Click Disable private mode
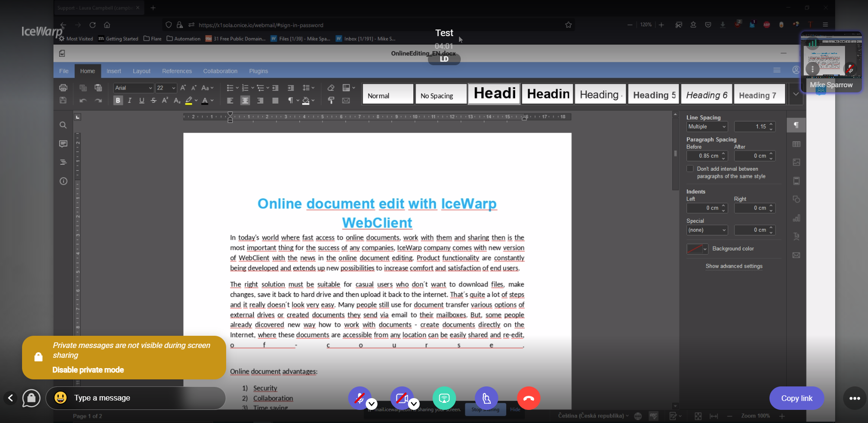 coord(88,370)
